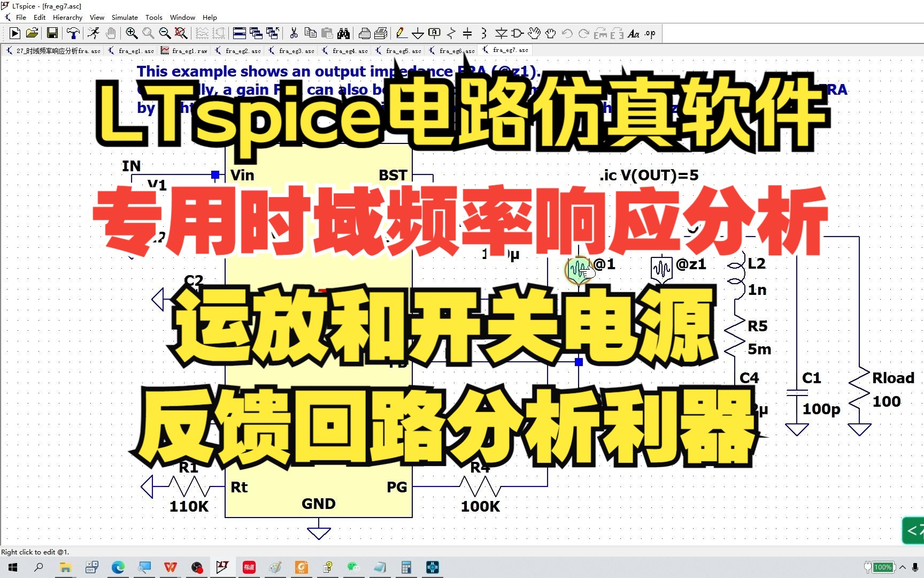Select the Label Net tool

pyautogui.click(x=434, y=33)
